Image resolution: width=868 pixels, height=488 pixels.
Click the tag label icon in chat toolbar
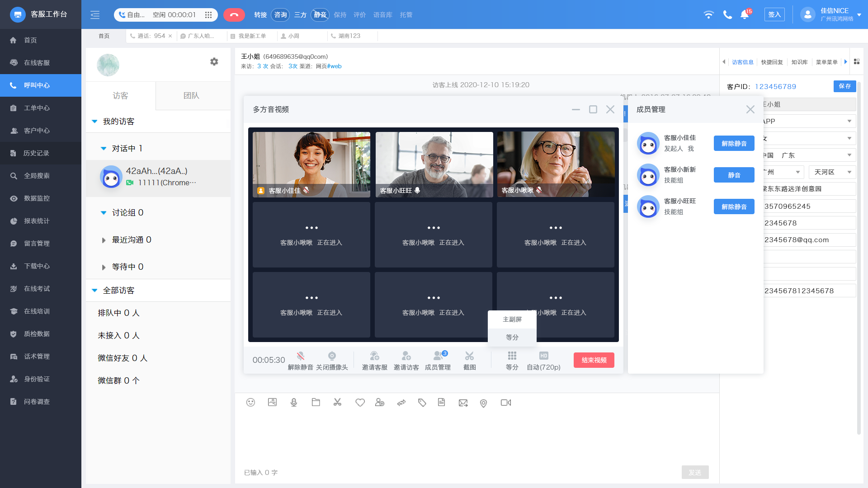click(x=422, y=403)
